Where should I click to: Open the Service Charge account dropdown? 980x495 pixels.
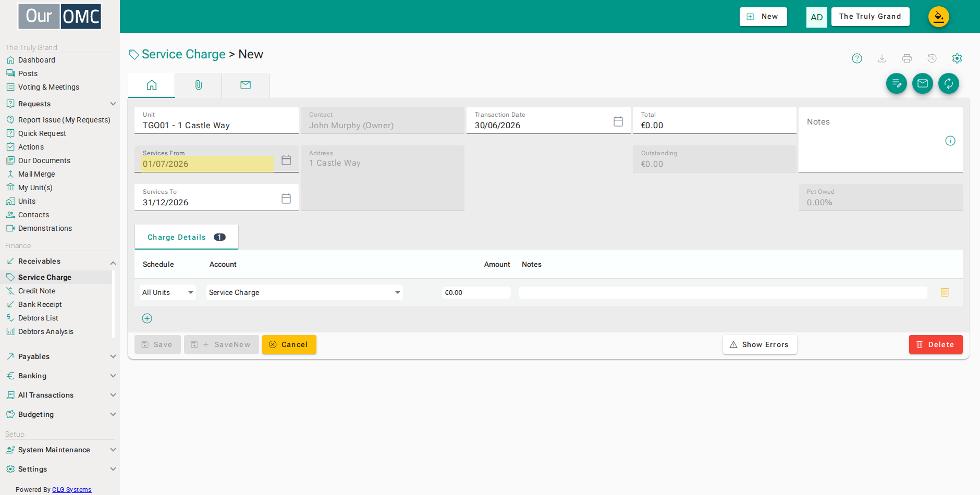coord(304,292)
